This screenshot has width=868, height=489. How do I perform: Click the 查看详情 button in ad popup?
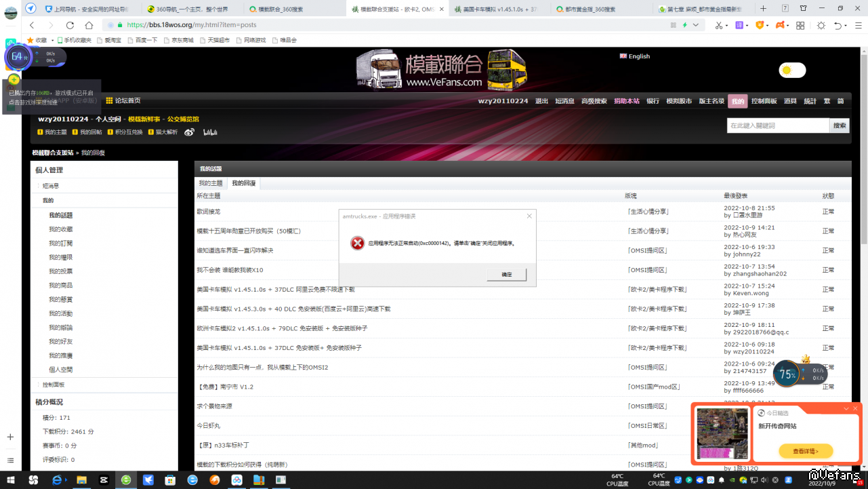pyautogui.click(x=806, y=451)
